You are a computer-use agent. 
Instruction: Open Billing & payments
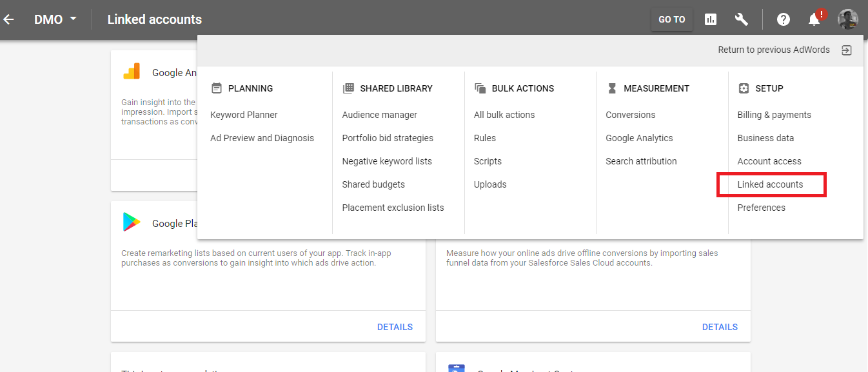774,115
